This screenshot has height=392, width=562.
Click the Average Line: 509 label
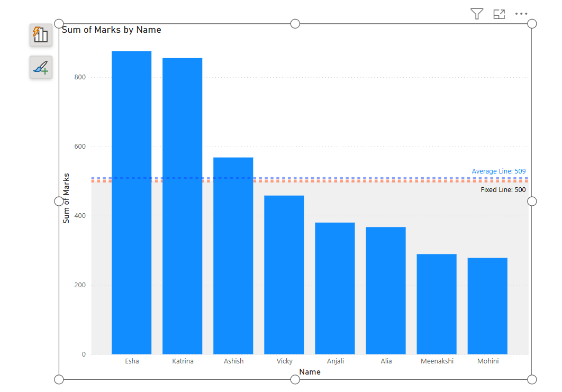point(498,171)
